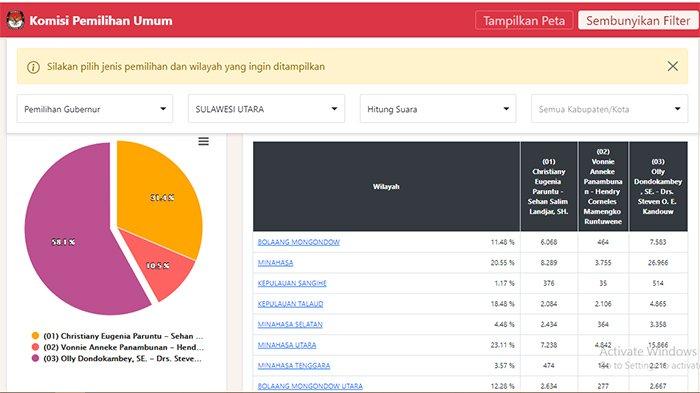This screenshot has width=700, height=393.
Task: Toggle red legend marker for candidate 02
Action: (x=35, y=347)
